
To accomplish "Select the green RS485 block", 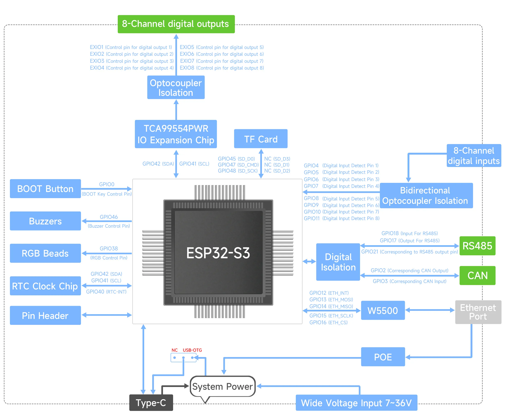I will 477,246.
